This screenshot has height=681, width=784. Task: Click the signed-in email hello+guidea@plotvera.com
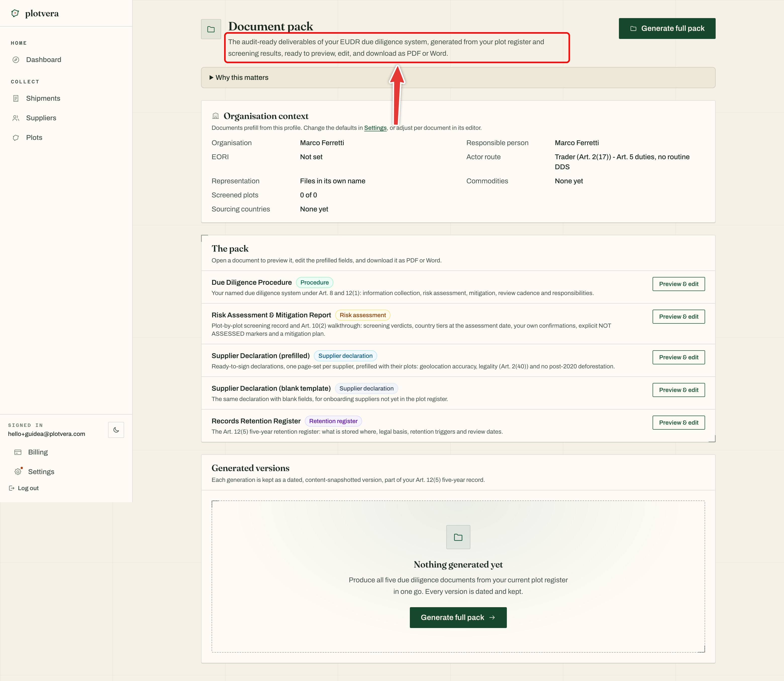pos(46,434)
